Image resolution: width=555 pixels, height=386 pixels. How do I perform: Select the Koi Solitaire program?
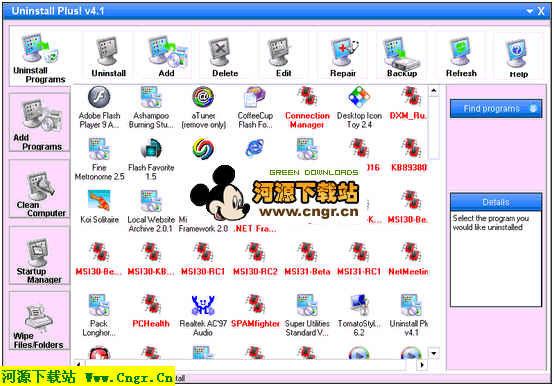click(99, 207)
